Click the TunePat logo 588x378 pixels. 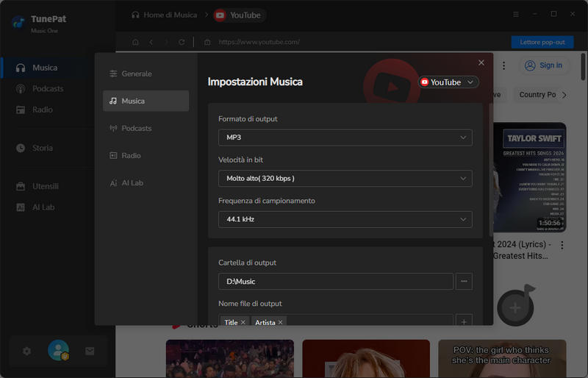pos(18,22)
